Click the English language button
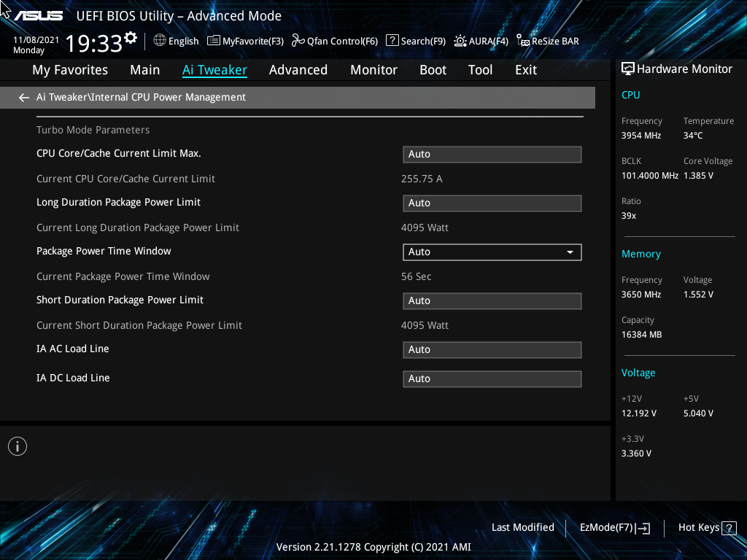 pos(183,41)
